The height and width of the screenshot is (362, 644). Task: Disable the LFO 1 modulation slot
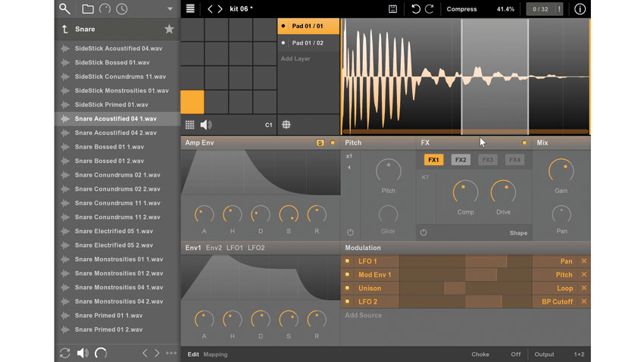(x=347, y=261)
